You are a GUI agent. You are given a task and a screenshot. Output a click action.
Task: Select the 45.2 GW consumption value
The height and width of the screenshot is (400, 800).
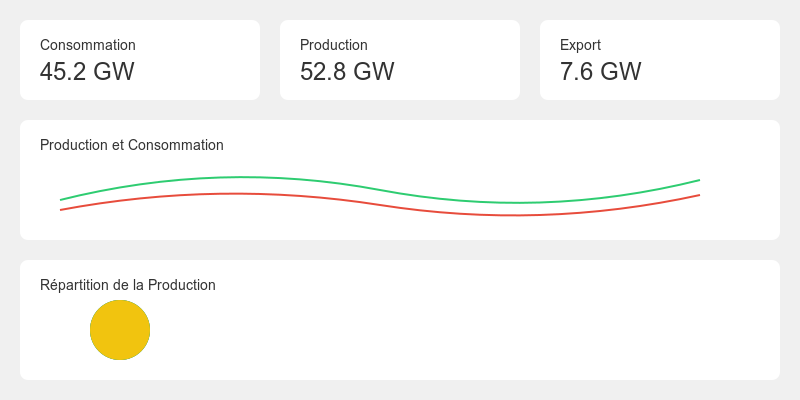87,71
